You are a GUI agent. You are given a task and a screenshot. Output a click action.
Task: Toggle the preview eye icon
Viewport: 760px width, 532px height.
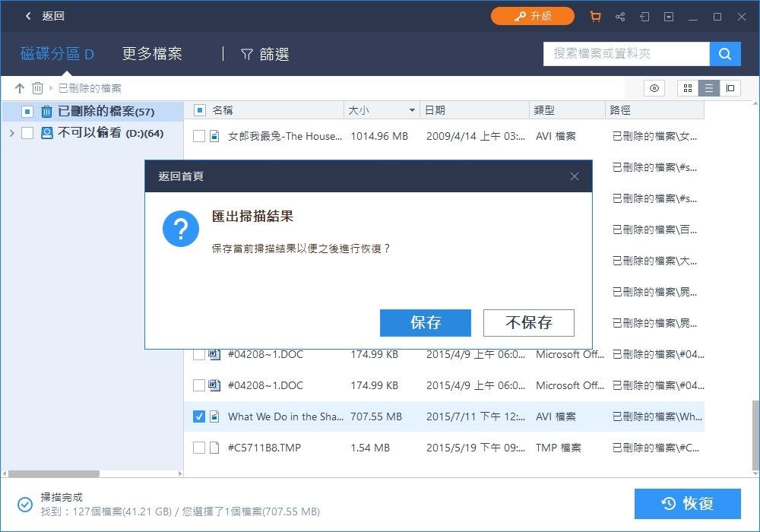click(x=654, y=88)
